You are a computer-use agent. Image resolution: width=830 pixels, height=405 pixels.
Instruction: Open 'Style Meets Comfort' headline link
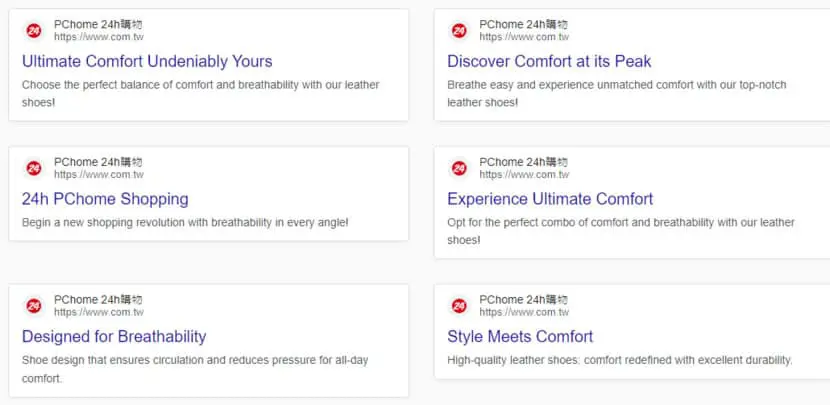[520, 337]
